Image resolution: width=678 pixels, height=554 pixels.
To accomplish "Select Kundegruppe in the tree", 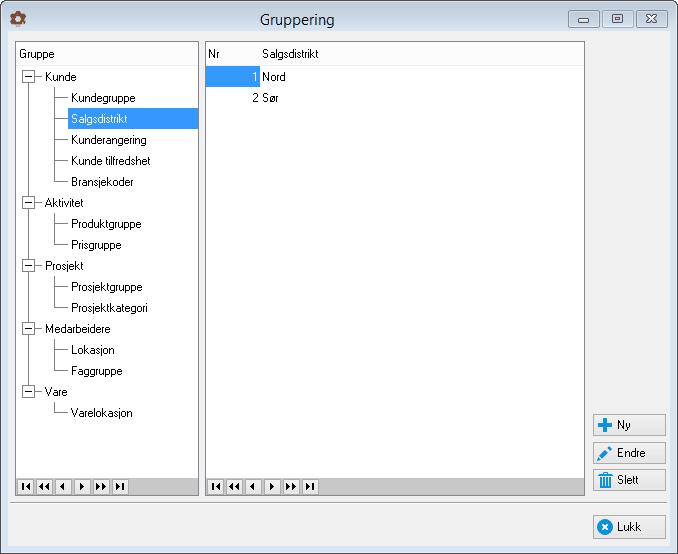I will point(103,98).
